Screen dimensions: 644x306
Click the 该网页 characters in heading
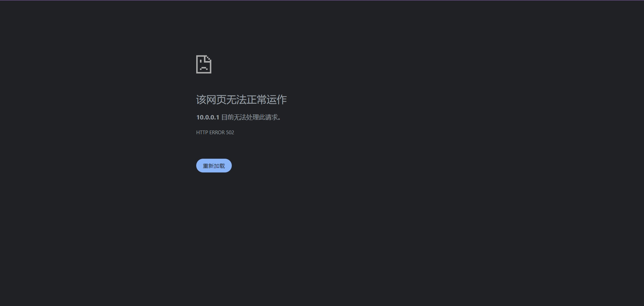[x=211, y=99]
